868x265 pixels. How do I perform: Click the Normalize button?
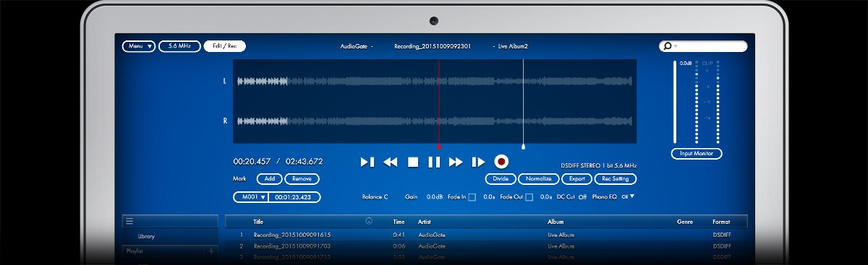[539, 178]
